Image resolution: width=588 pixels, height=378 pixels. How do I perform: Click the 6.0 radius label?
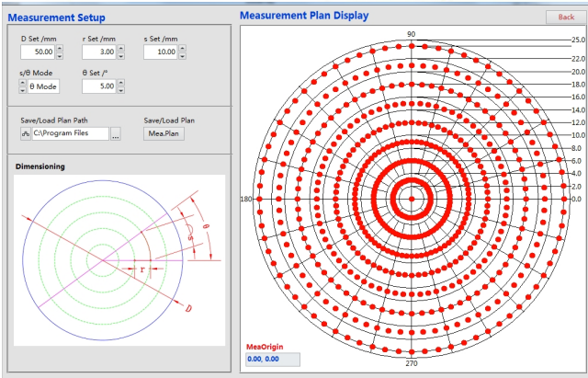576,161
